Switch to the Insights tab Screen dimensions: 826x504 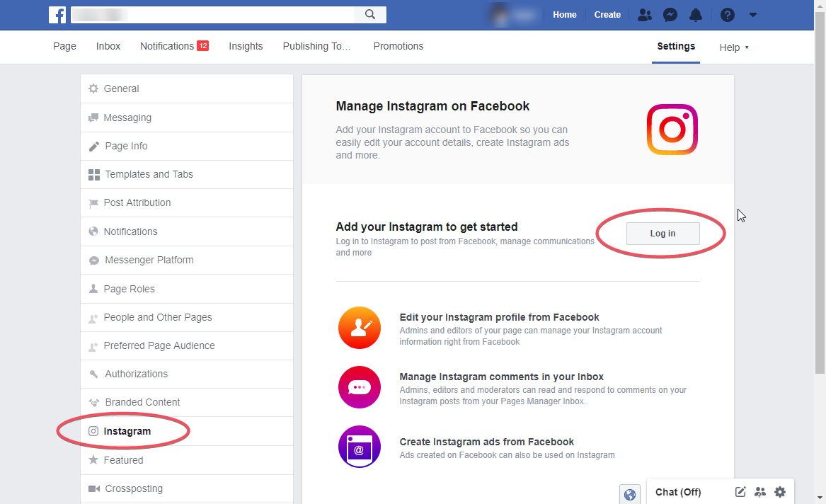pyautogui.click(x=246, y=46)
